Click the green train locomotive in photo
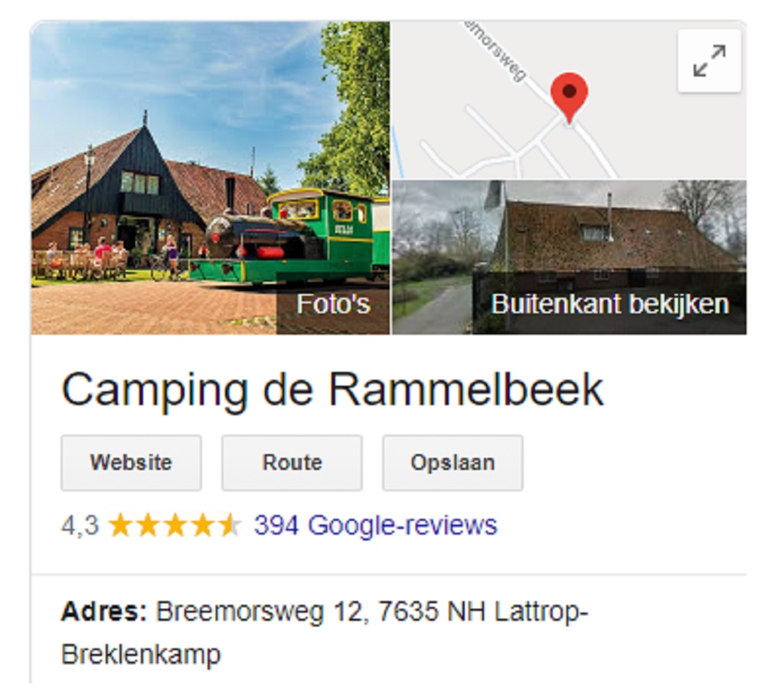This screenshot has height=699, width=784. [295, 235]
